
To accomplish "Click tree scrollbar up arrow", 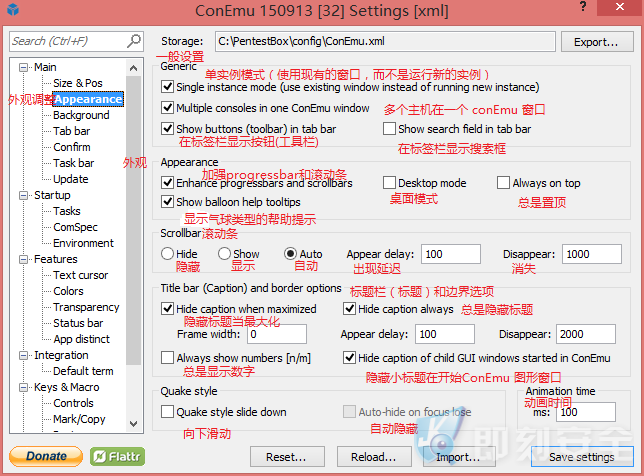I will (133, 68).
